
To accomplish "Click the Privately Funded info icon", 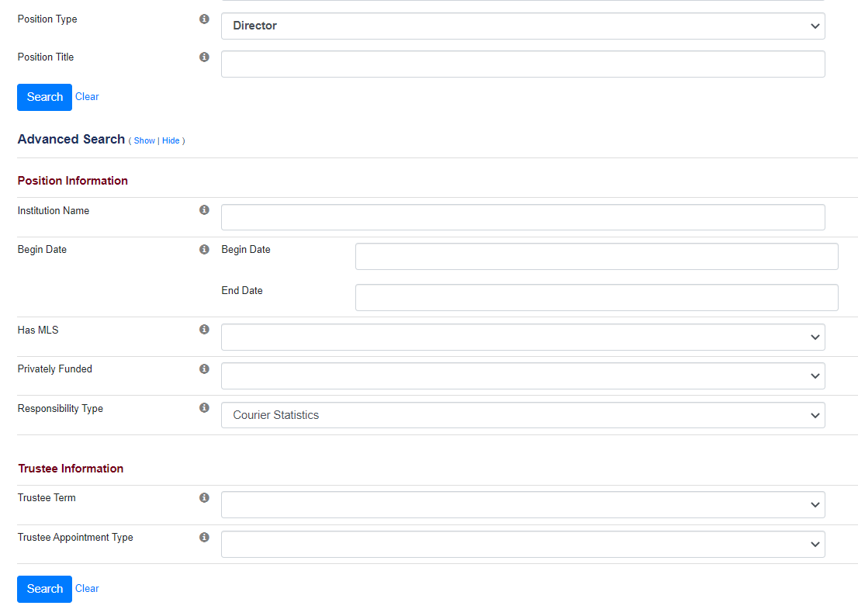I will (x=204, y=368).
